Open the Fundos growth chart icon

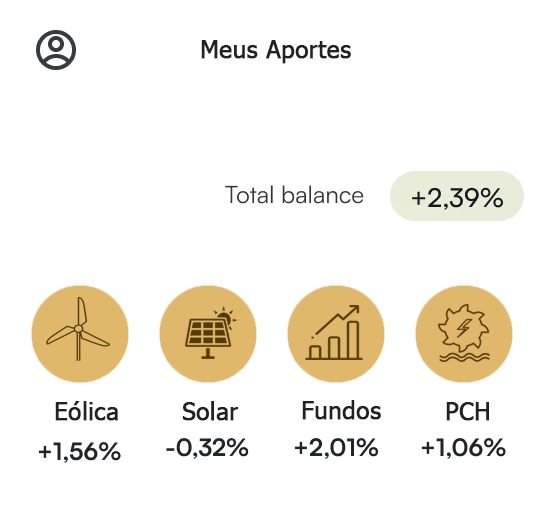click(x=336, y=334)
